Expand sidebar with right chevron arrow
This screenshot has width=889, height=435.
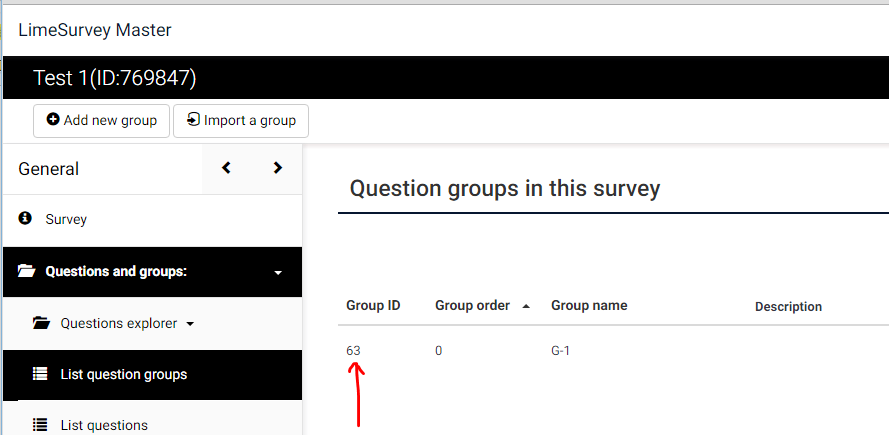tap(278, 168)
